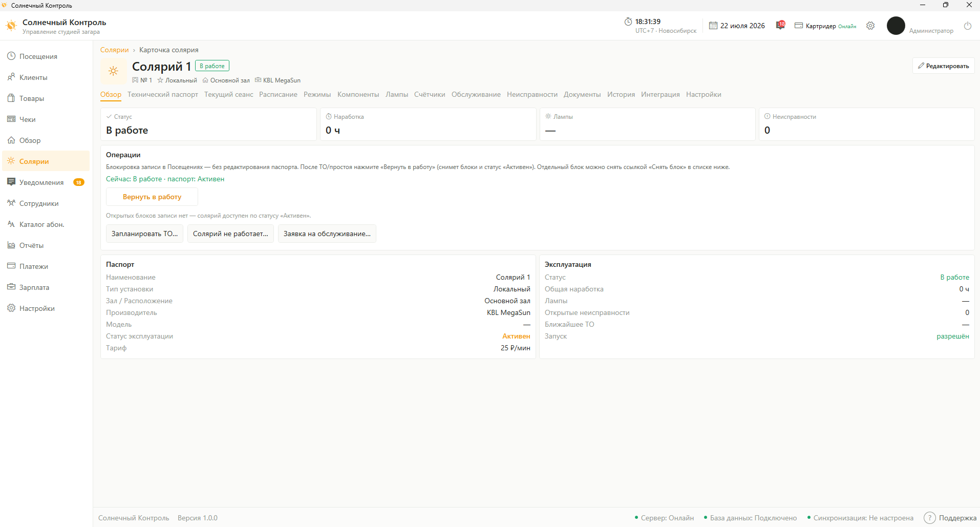Click Вернуть в работу button
980x527 pixels.
point(152,197)
